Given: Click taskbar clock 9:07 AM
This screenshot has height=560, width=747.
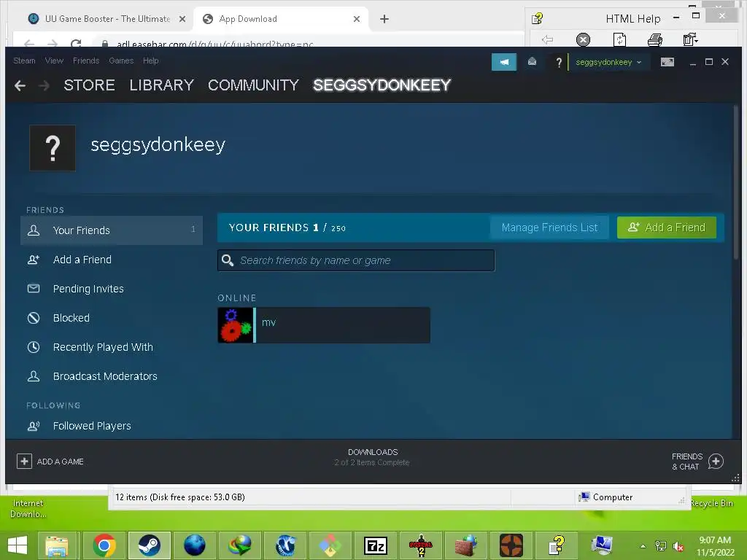Looking at the screenshot, I should tap(715, 546).
